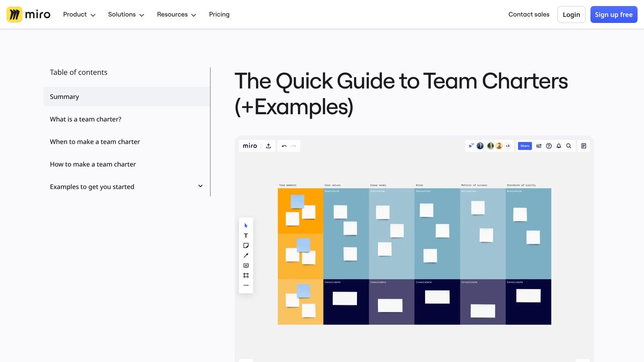Choose the Comment tool in board toolbar
The width and height of the screenshot is (644, 362).
pyautogui.click(x=246, y=265)
